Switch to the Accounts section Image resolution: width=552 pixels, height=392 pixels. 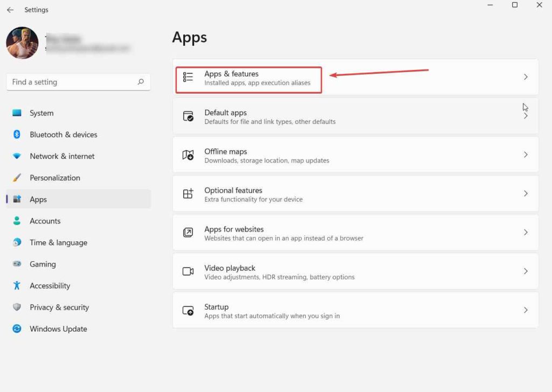[45, 221]
